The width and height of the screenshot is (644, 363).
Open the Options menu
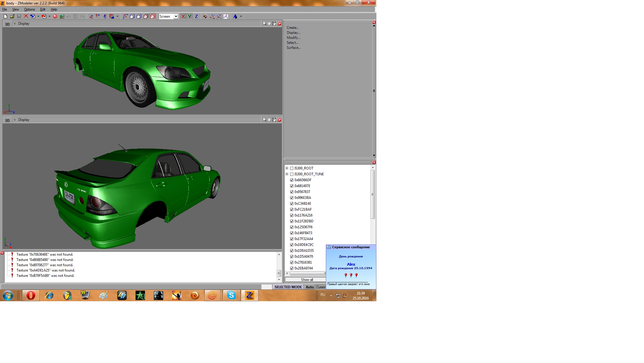point(29,9)
